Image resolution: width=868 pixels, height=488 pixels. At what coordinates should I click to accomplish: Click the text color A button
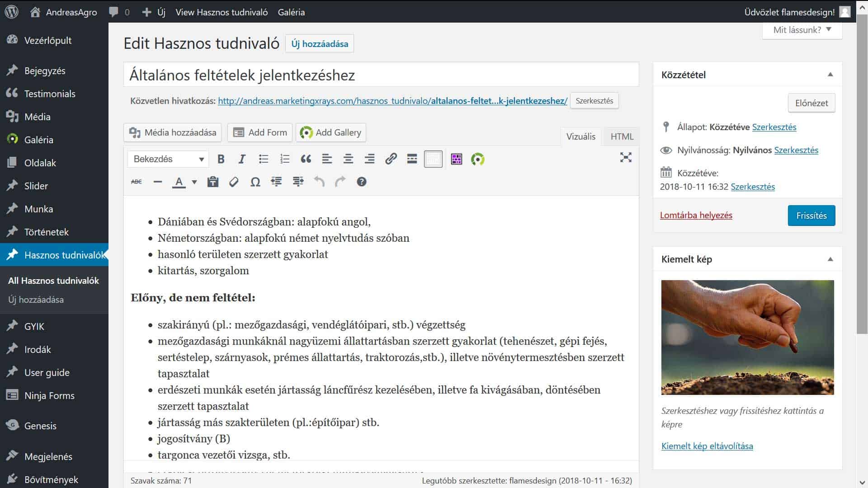click(179, 182)
